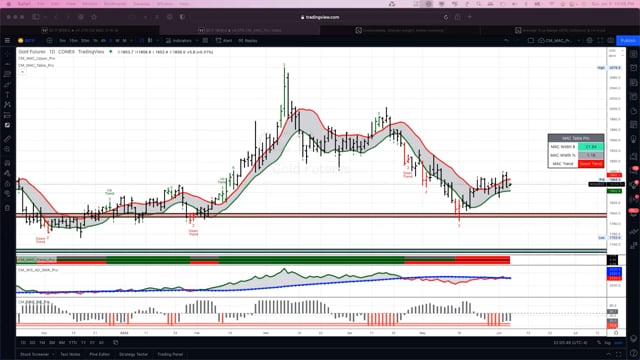Select the YTD date range button
This screenshot has height=360, width=640.
[73, 342]
